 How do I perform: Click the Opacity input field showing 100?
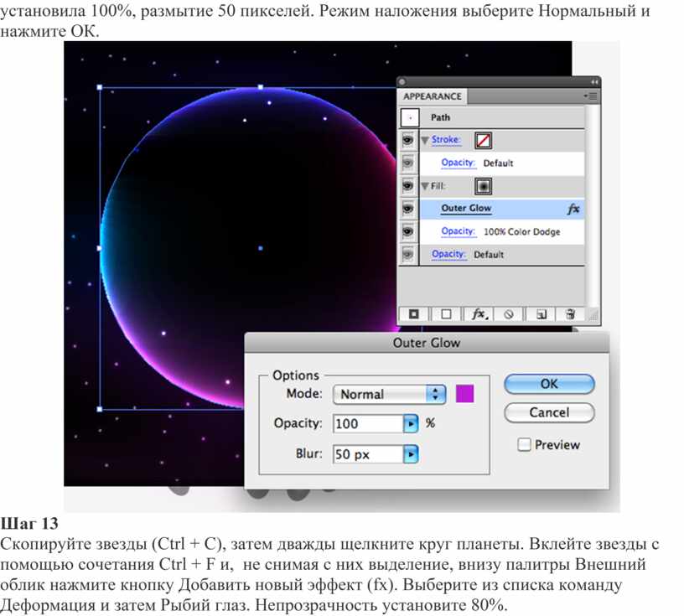(368, 423)
